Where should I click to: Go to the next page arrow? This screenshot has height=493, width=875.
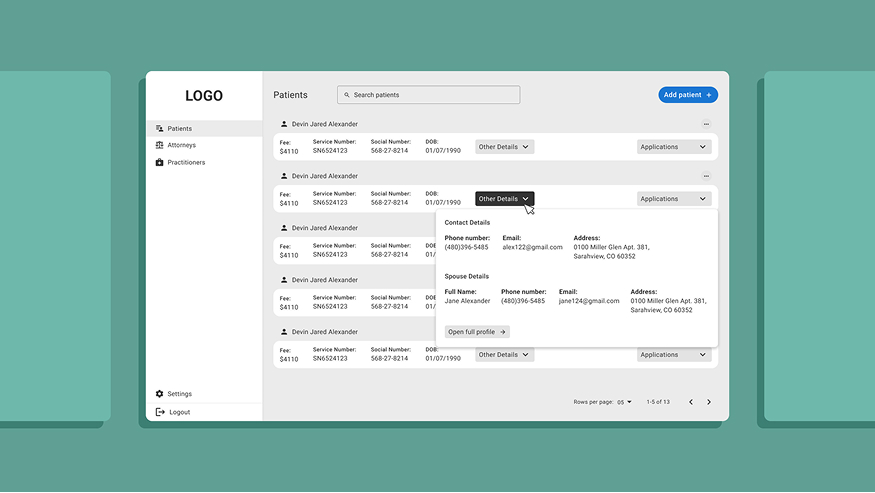[x=709, y=402]
